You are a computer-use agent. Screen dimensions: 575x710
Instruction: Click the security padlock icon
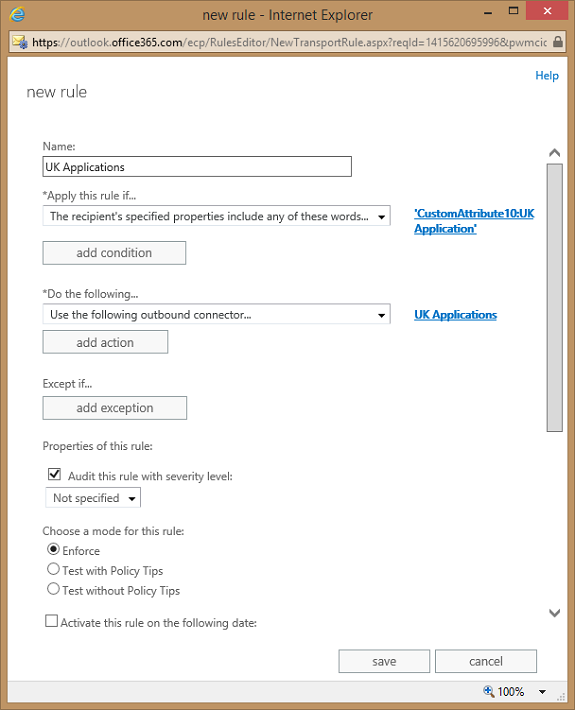(x=558, y=42)
